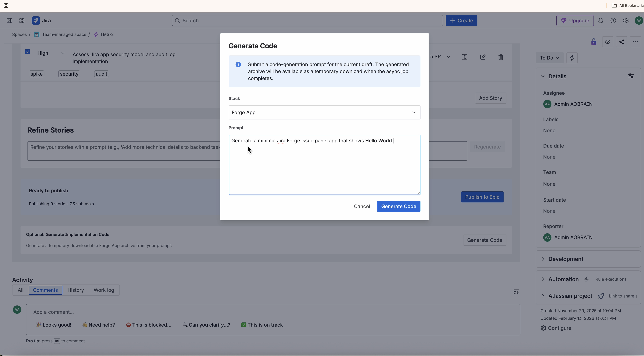Screen dimensions: 644x356
Task: Delete the story with trash icon
Action: (501, 57)
